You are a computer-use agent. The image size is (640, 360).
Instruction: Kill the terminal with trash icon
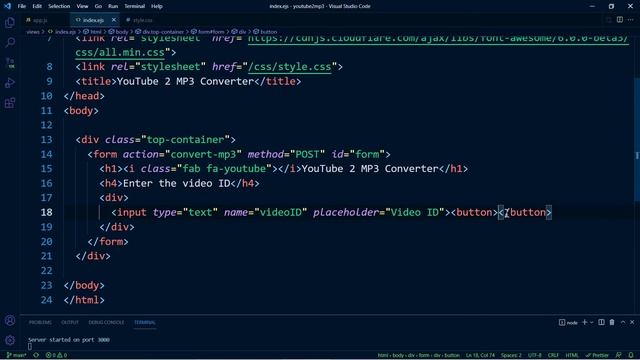[612, 322]
